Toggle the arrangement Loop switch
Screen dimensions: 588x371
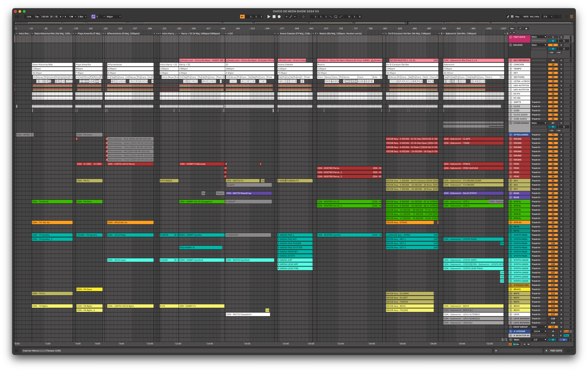336,16
